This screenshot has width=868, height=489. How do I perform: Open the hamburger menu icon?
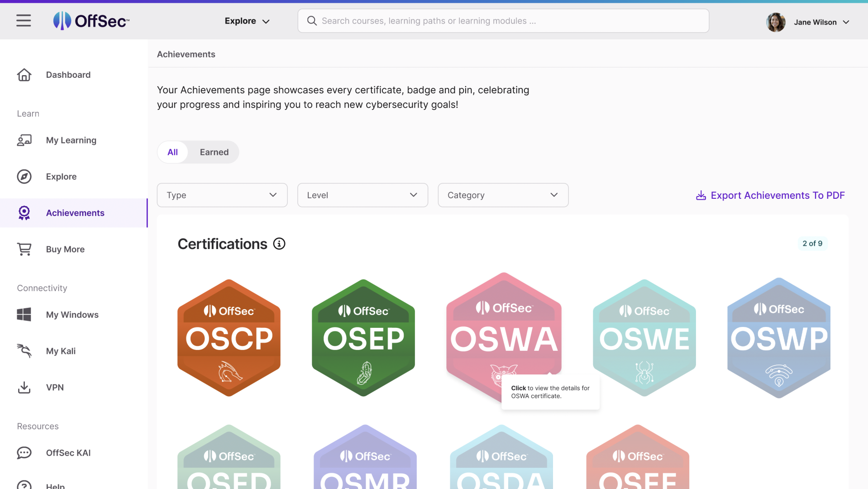point(24,21)
